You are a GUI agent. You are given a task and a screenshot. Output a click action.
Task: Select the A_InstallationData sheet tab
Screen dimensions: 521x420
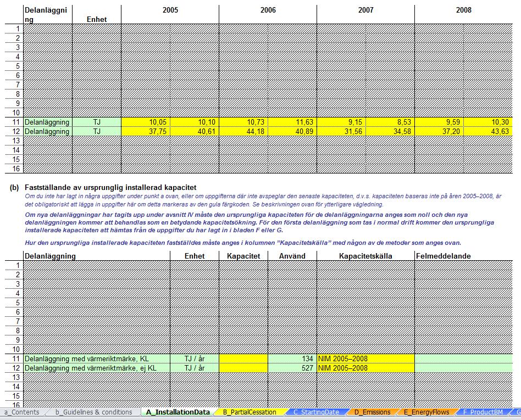178,412
